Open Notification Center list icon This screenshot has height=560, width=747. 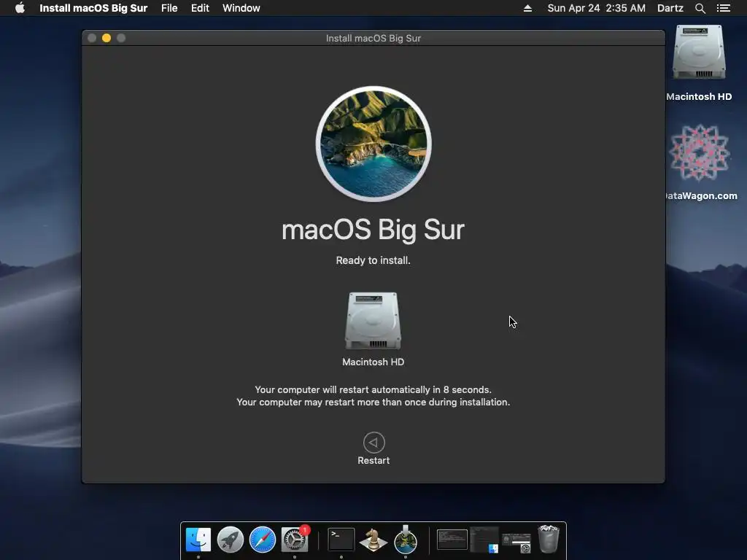point(723,8)
